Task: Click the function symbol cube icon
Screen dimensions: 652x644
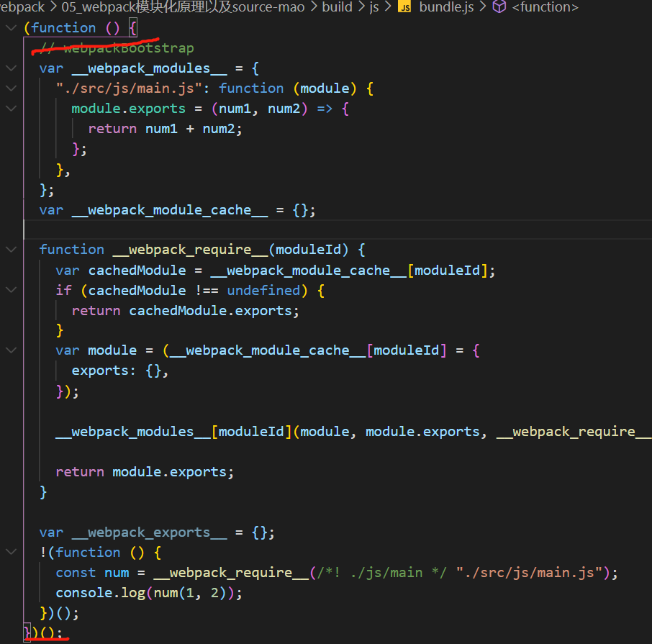Action: (x=499, y=6)
